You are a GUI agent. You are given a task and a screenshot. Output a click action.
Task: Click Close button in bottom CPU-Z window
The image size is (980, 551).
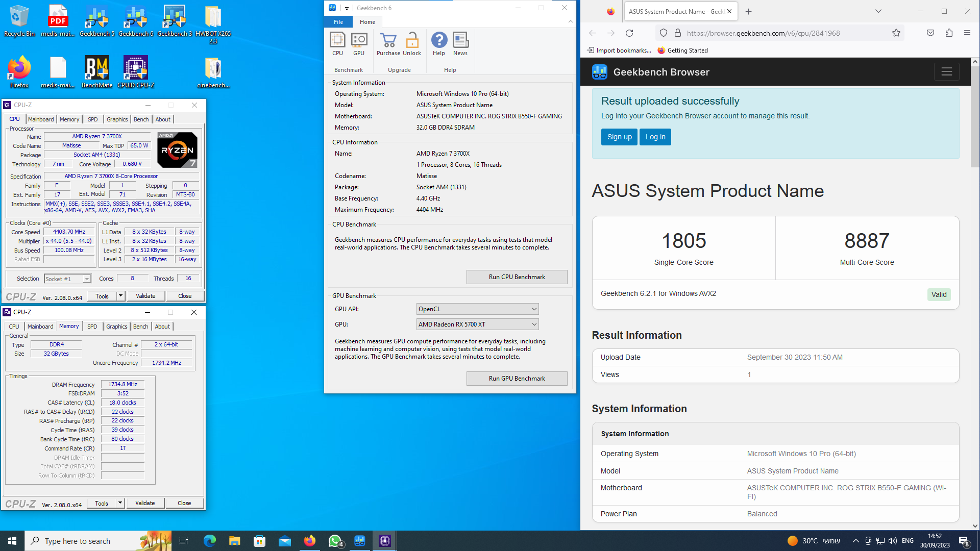click(x=184, y=503)
